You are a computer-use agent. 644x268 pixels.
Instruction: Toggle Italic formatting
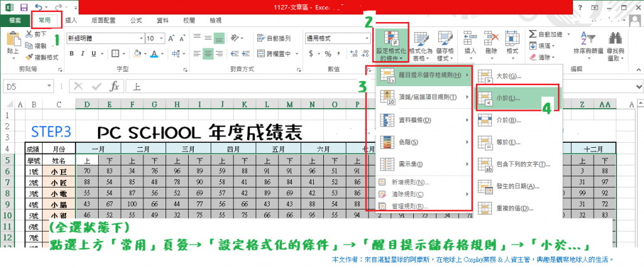[x=82, y=53]
